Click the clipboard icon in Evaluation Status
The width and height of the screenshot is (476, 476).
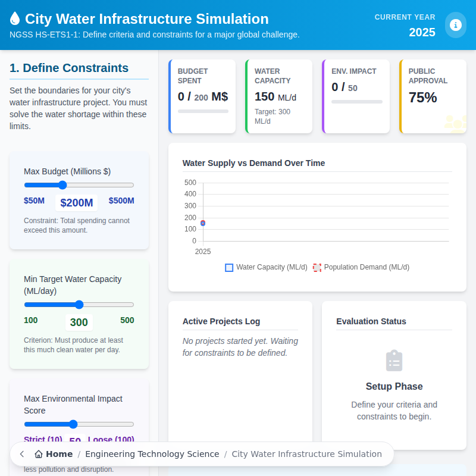[394, 360]
